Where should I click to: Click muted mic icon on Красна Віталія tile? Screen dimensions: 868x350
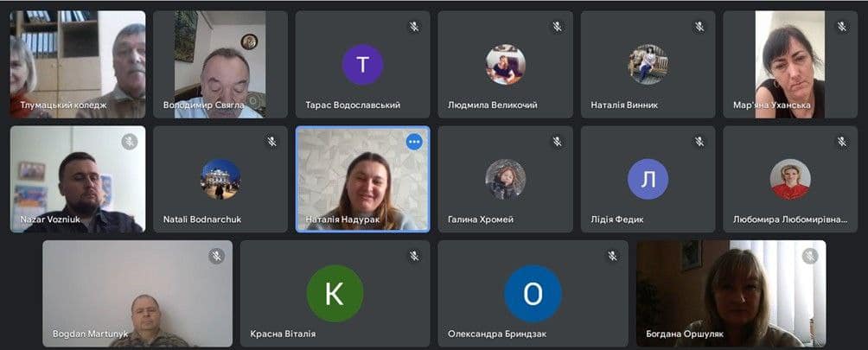click(x=414, y=256)
